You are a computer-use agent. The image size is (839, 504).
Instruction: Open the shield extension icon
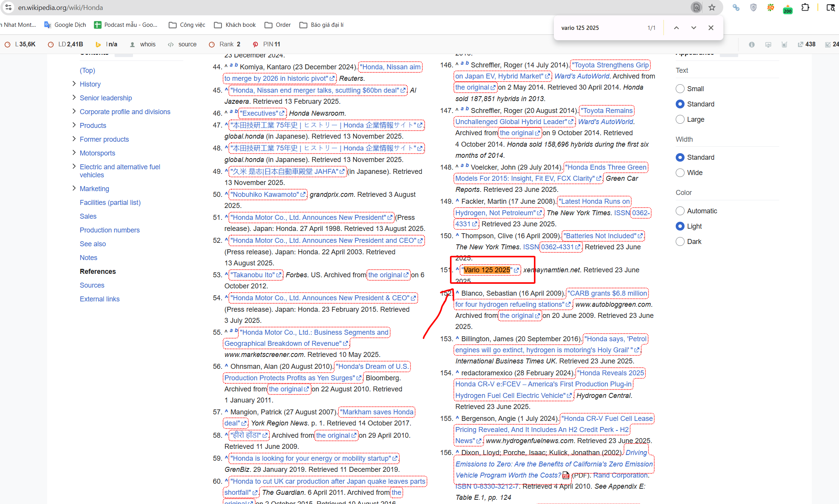coord(753,7)
